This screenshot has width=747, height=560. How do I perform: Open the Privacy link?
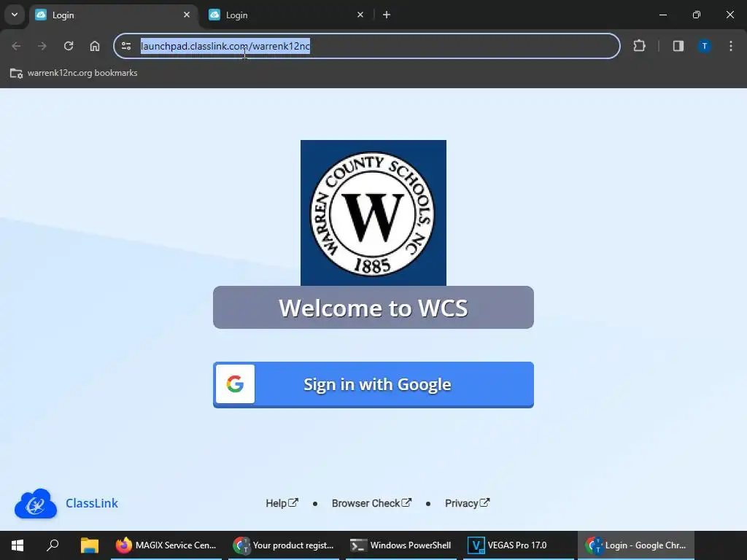click(468, 503)
